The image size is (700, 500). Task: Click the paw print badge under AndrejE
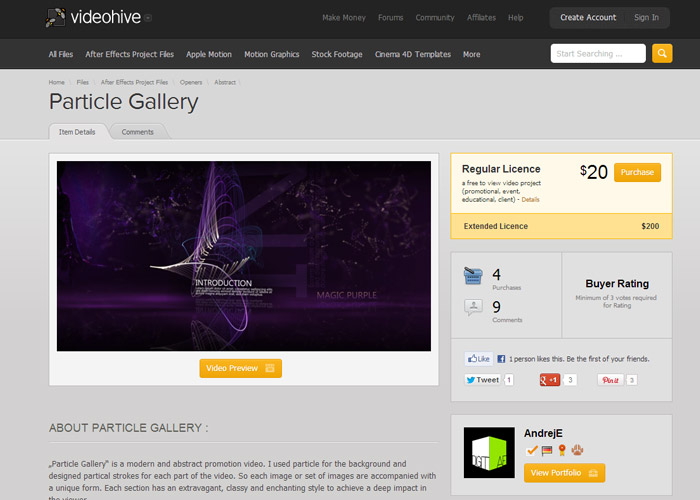[577, 450]
